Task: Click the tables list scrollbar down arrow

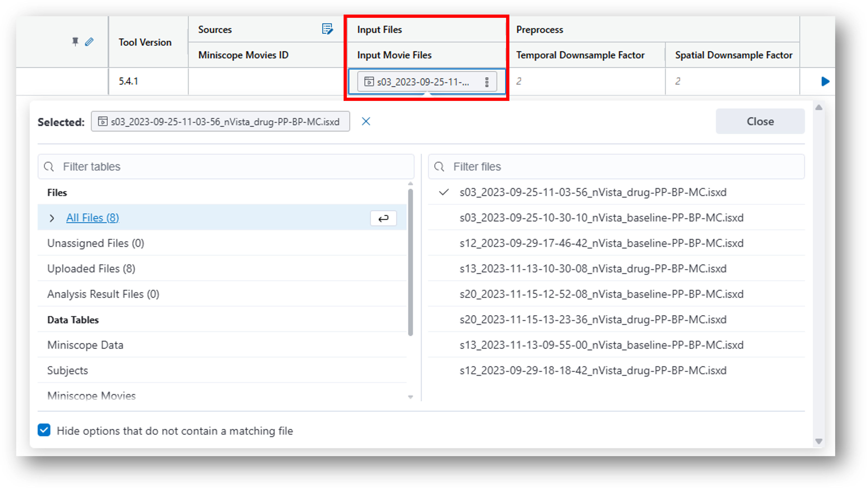Action: [x=410, y=397]
